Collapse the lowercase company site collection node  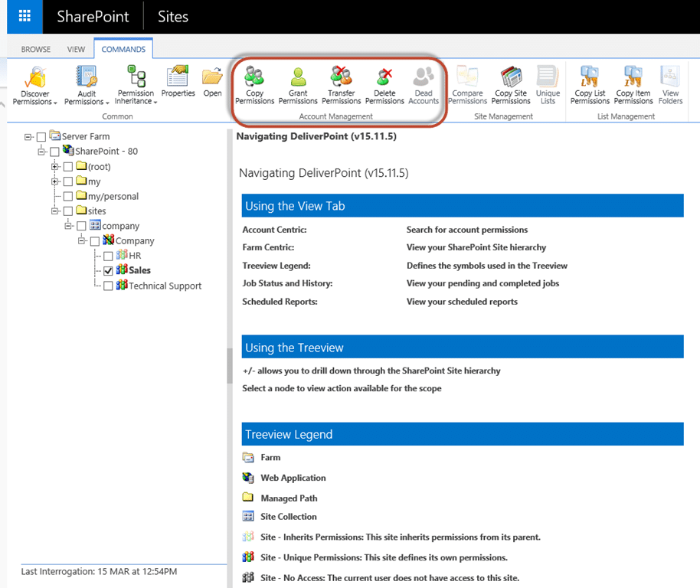[68, 226]
